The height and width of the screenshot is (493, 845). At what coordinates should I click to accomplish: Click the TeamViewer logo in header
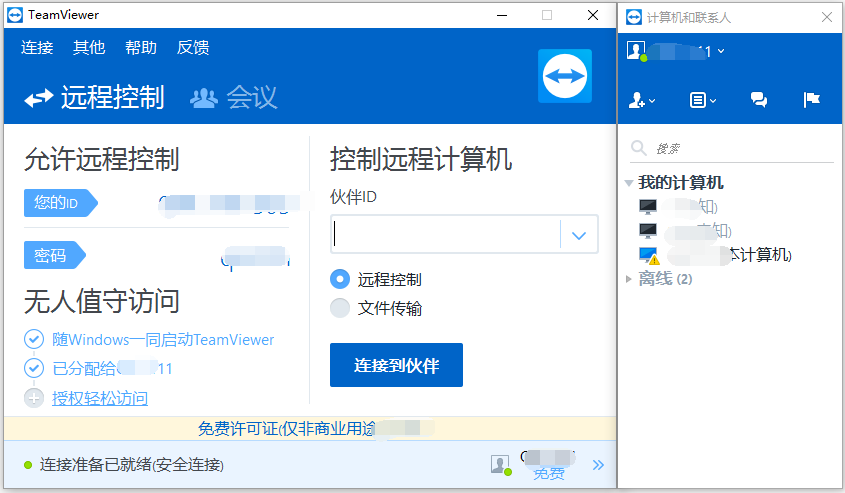point(565,76)
